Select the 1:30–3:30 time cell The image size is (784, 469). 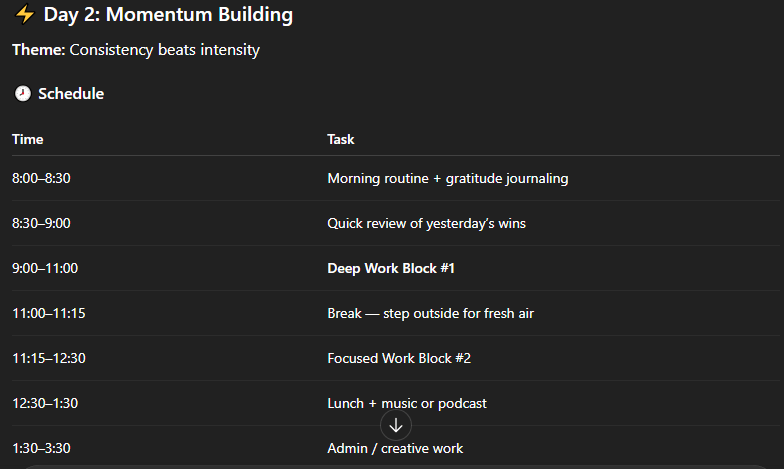(42, 448)
